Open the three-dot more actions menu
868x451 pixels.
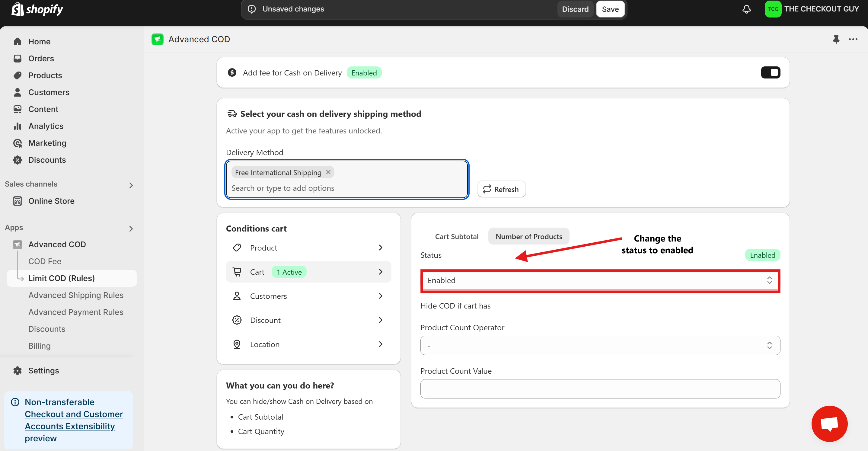[x=853, y=40]
